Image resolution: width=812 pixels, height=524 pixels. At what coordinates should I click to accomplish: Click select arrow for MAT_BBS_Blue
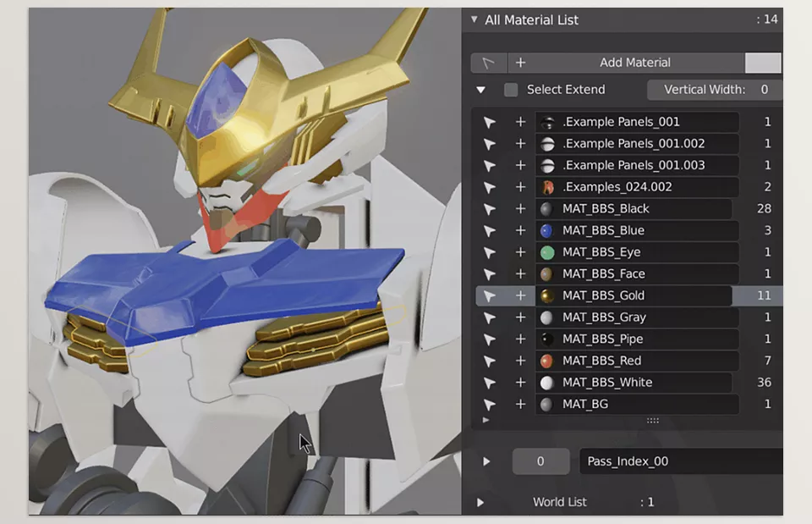(489, 230)
